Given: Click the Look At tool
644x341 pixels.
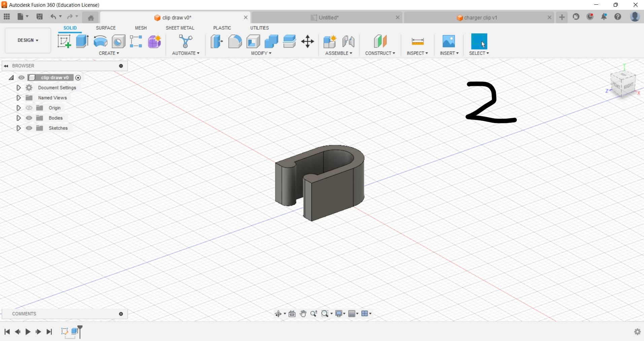Looking at the screenshot, I should [292, 314].
